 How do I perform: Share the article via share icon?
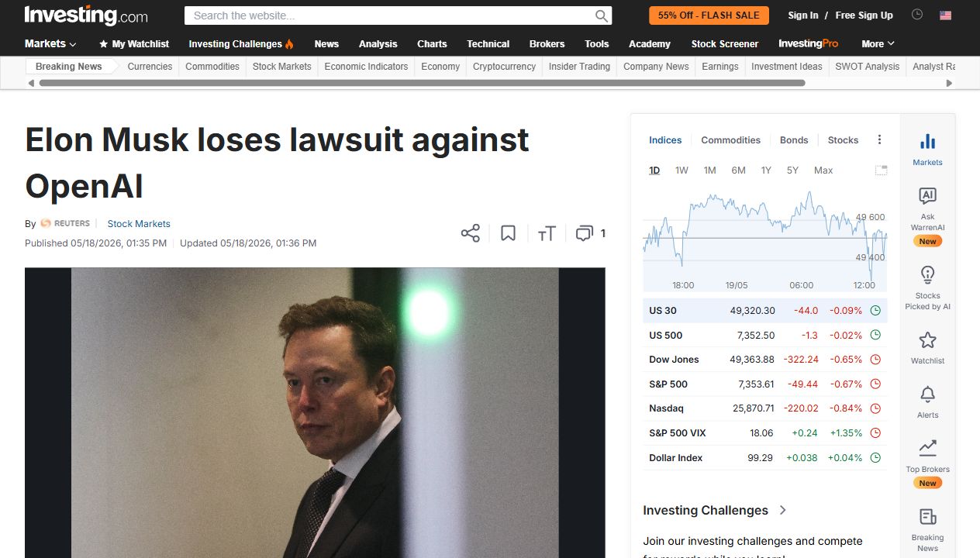tap(471, 233)
